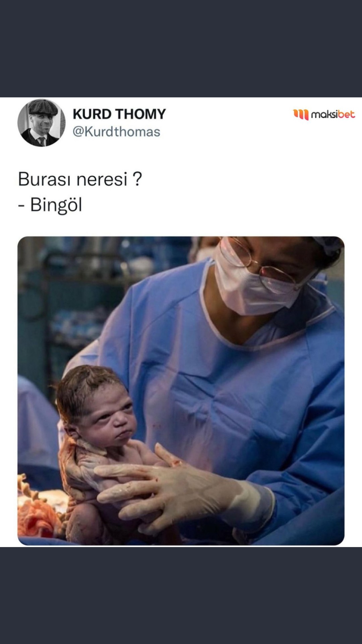Viewport: 362px width, 644px height.
Task: Tap the question mark in tweet text
Action: 137,179
